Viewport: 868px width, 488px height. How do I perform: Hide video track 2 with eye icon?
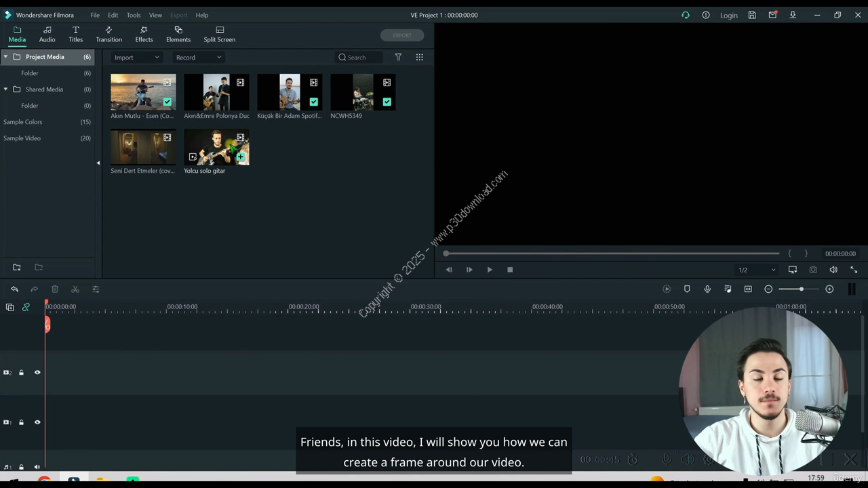[x=37, y=373]
